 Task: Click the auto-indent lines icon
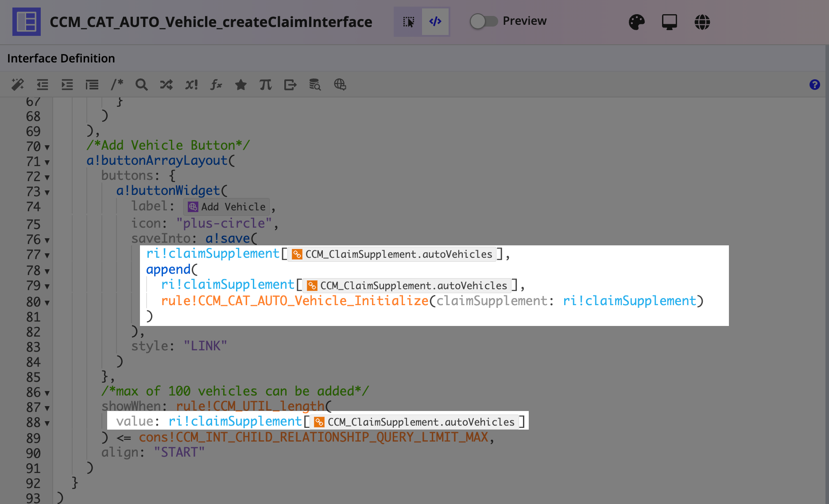(x=92, y=85)
